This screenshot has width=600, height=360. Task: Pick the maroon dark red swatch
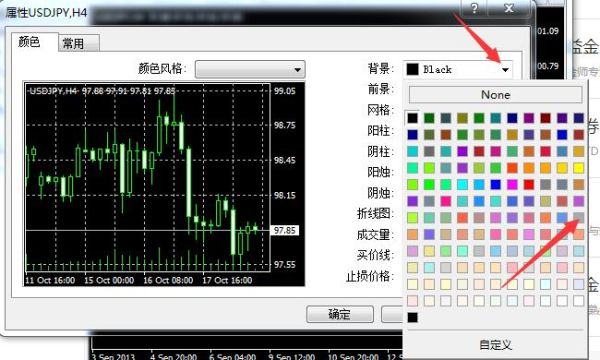tap(545, 118)
